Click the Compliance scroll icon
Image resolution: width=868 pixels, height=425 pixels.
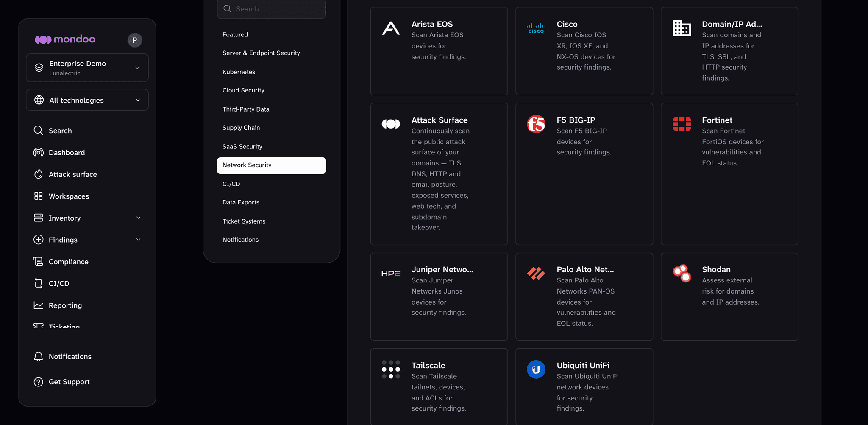point(38,262)
